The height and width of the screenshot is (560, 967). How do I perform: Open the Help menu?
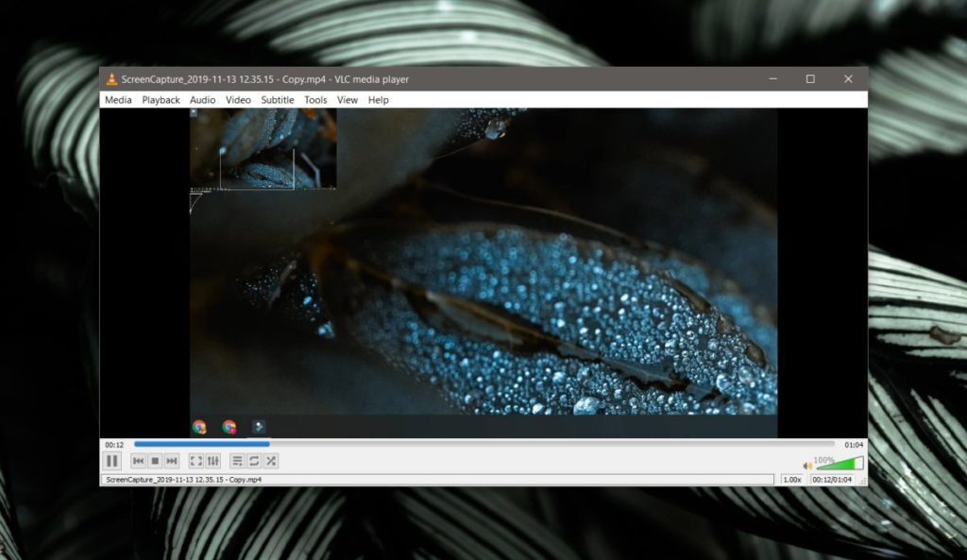(x=378, y=100)
